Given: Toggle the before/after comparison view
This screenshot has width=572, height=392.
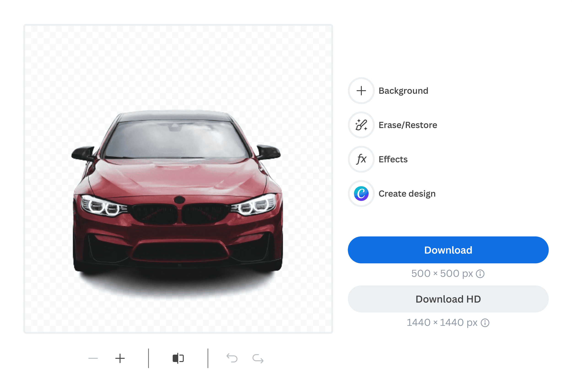Looking at the screenshot, I should pyautogui.click(x=178, y=358).
